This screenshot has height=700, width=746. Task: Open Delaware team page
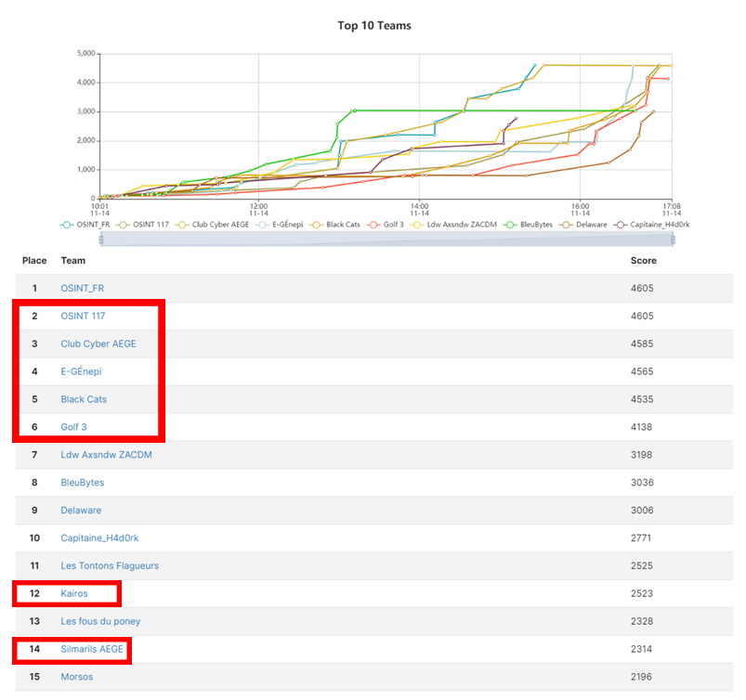81,510
